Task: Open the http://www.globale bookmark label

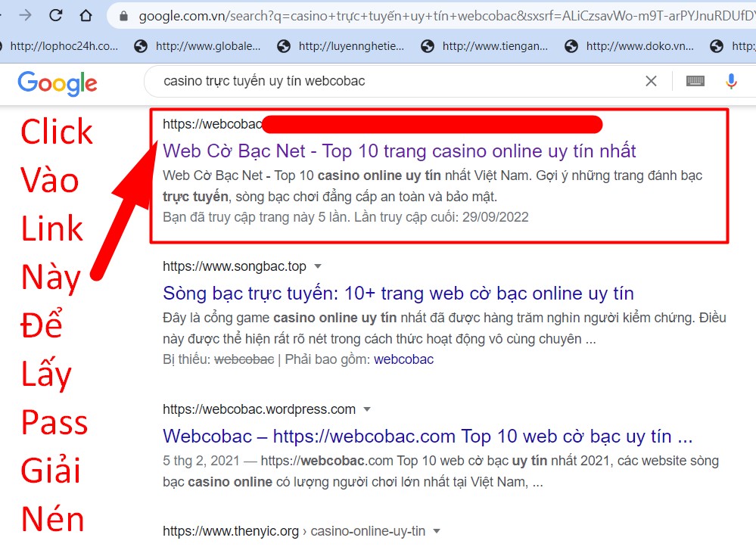Action: tap(208, 46)
